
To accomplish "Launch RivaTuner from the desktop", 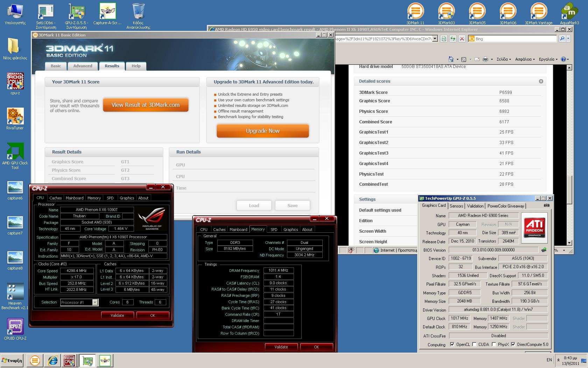I will (15, 118).
